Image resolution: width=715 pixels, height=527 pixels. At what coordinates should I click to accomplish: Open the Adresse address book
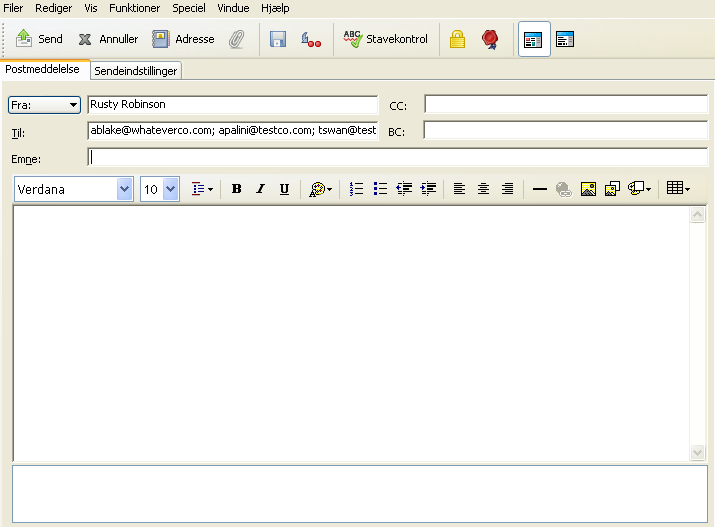[183, 39]
